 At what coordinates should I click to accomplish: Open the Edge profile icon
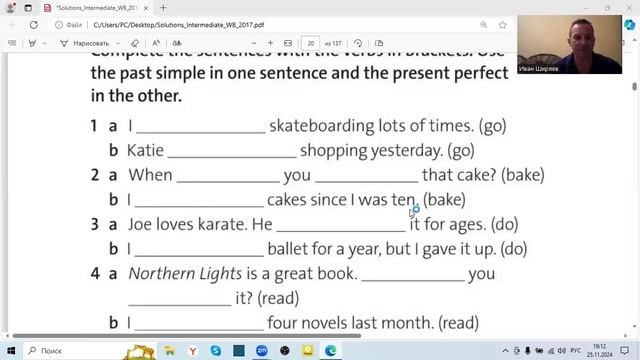click(x=11, y=8)
